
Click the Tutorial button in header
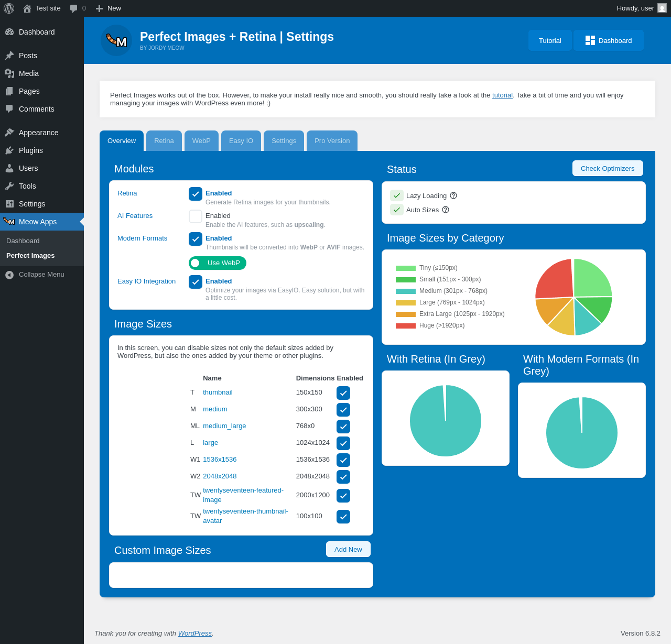click(x=550, y=40)
